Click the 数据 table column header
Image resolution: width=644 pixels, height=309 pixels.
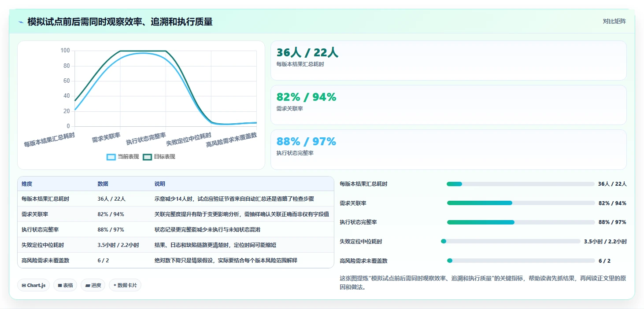coord(103,184)
